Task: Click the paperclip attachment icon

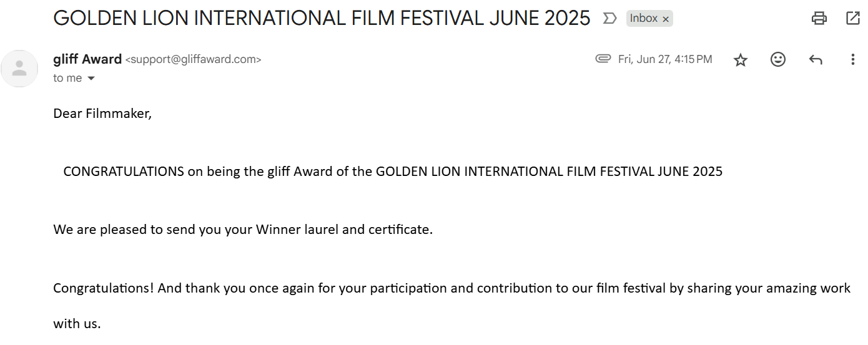Action: point(603,59)
